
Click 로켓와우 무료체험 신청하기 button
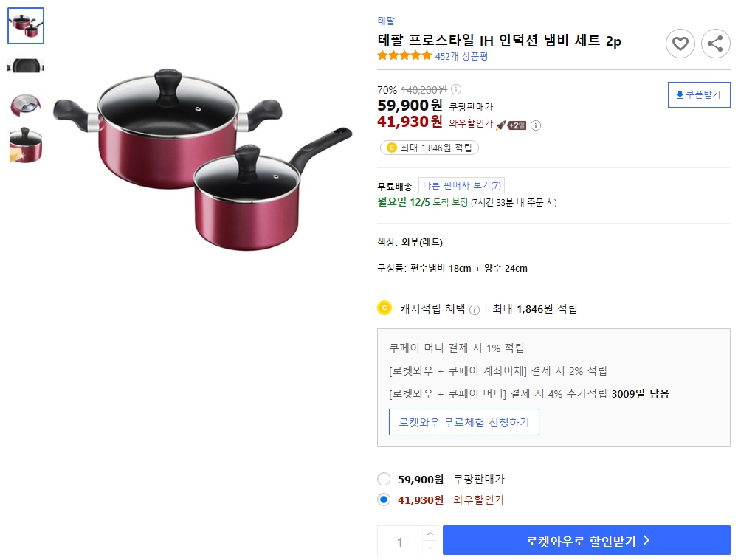click(x=464, y=422)
